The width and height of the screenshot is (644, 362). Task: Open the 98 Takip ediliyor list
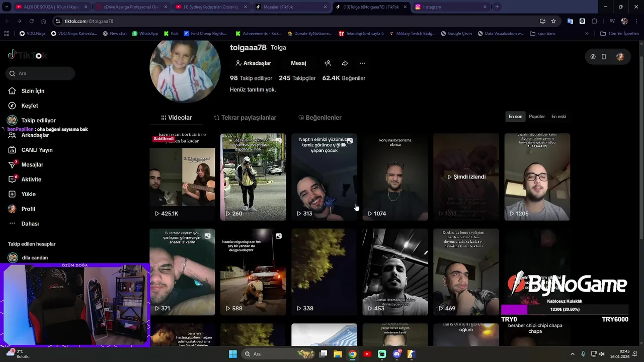251,78
